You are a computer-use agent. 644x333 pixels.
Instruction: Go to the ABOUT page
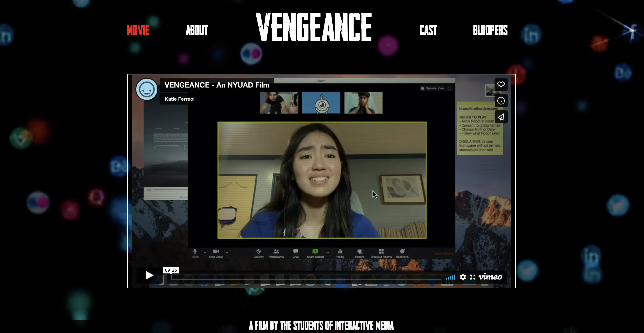tap(197, 30)
